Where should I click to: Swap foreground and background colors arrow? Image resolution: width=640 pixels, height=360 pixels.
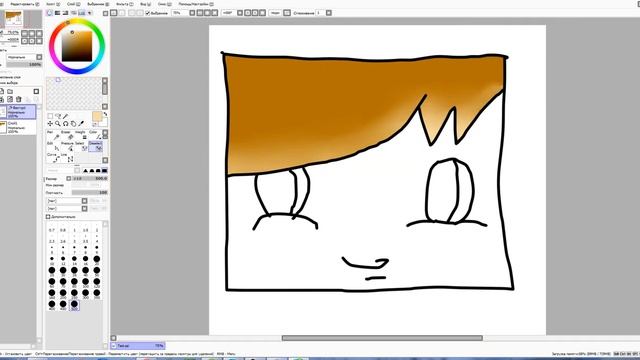pos(105,114)
